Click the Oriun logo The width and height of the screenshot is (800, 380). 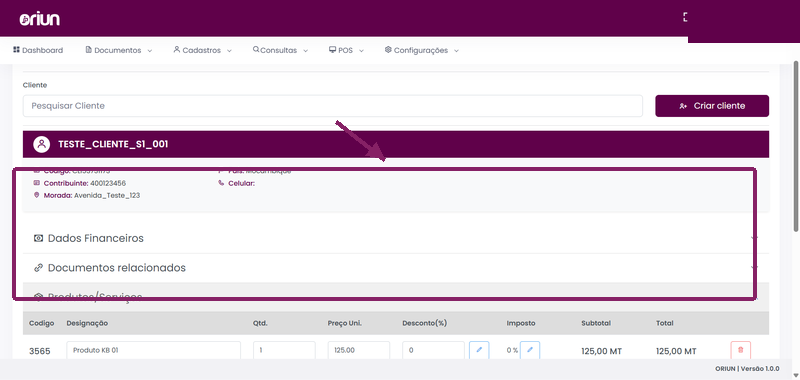(x=40, y=19)
